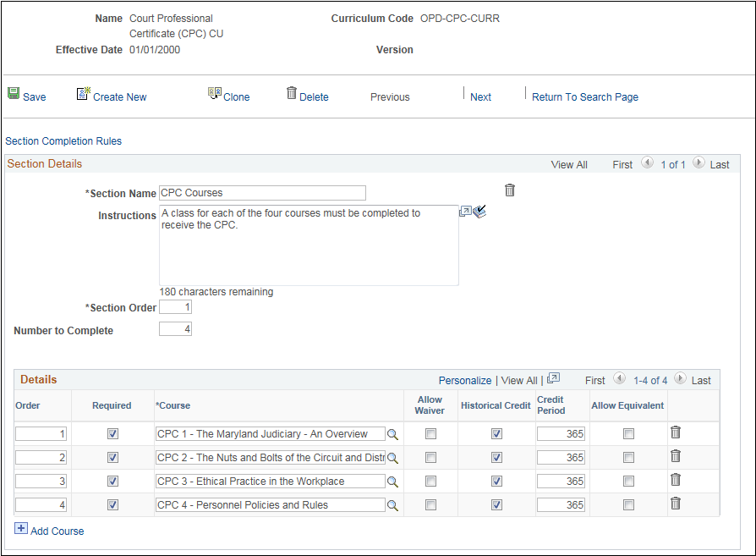Click Return To Search Page link

coord(585,97)
